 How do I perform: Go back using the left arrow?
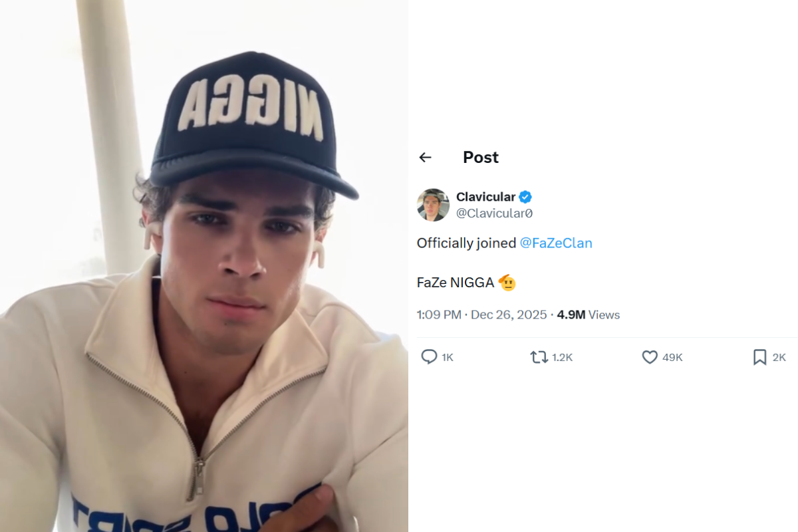[x=425, y=157]
